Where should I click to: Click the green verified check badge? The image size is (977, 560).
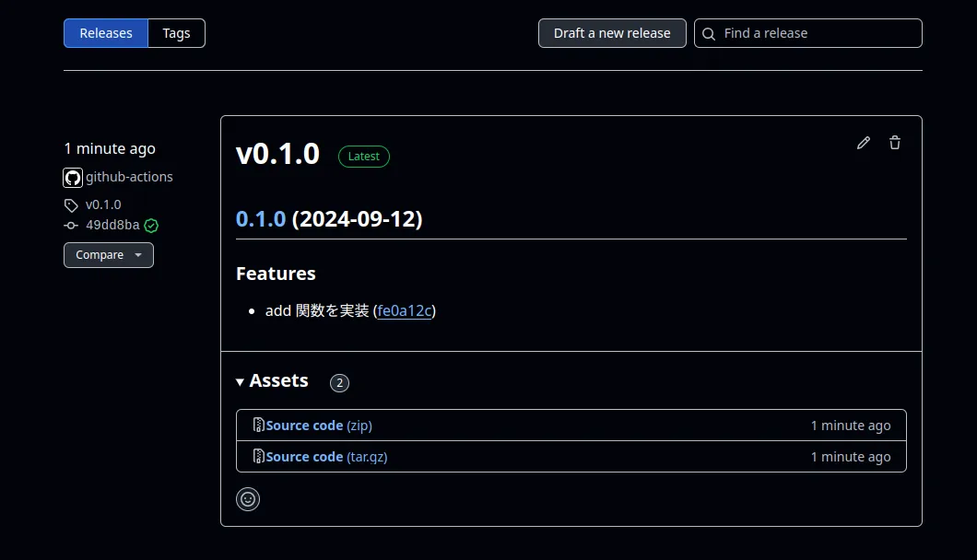click(x=151, y=226)
